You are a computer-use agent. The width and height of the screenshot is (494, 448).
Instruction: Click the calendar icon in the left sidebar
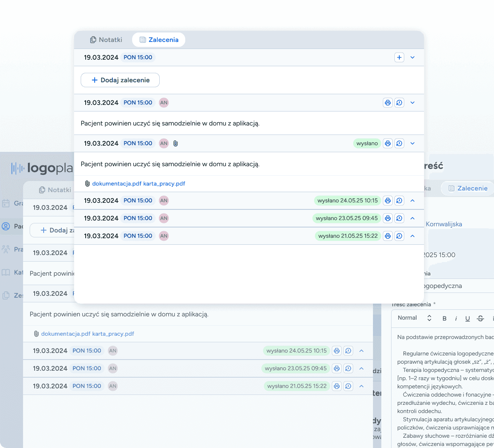(6, 203)
